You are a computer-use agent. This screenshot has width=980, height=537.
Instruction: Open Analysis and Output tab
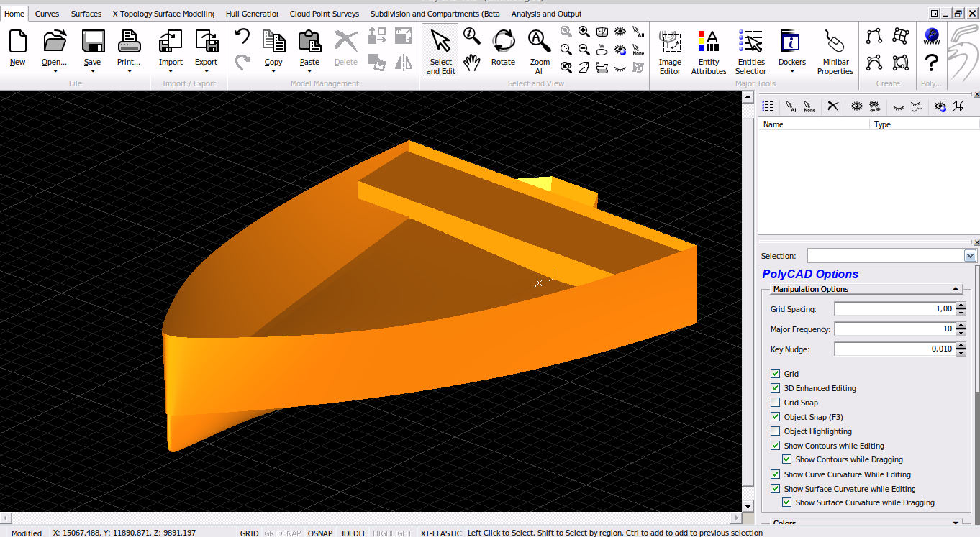546,14
